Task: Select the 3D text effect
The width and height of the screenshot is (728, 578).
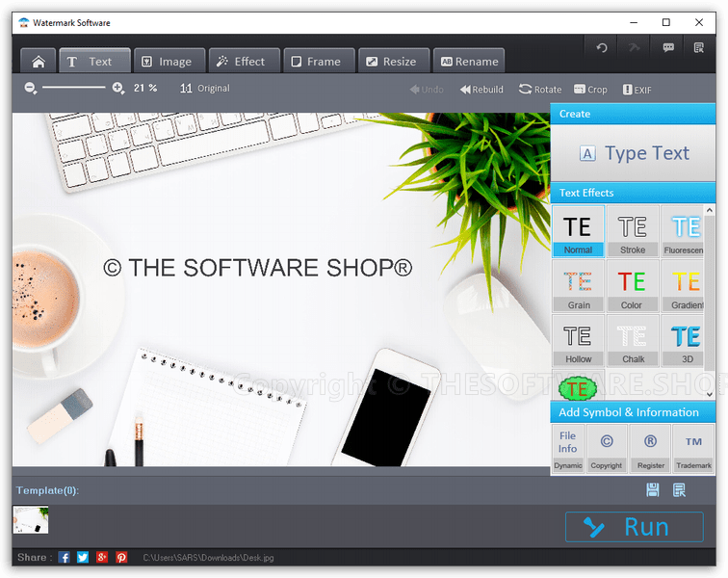Action: (683, 340)
